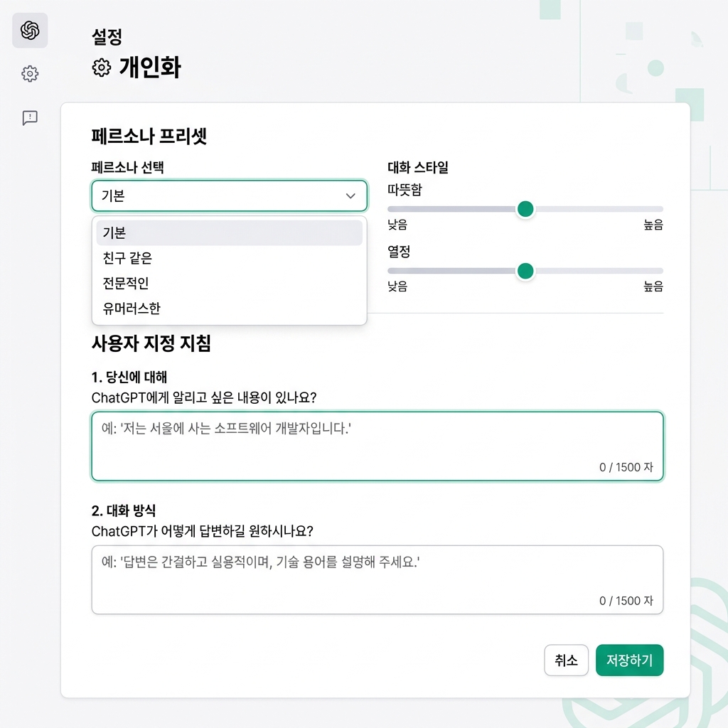The width and height of the screenshot is (728, 728).
Task: Click the 열정 slider handle
Action: tap(525, 271)
